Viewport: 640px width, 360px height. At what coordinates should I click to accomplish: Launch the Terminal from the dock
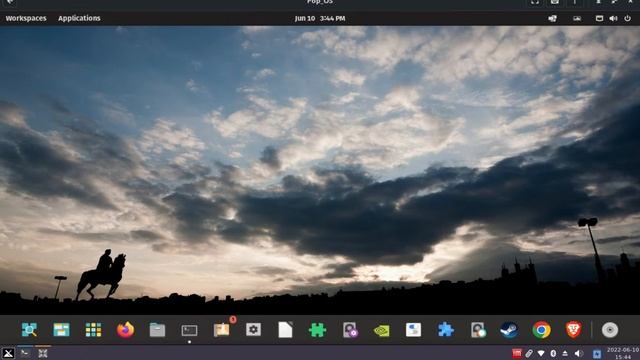tap(189, 330)
